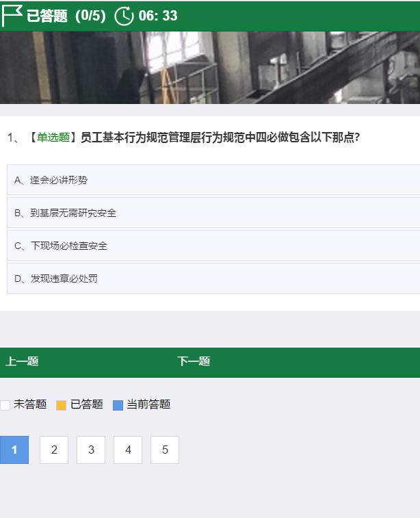Click the flag icon beside 已答题
The height and width of the screenshot is (518, 420).
point(12,16)
